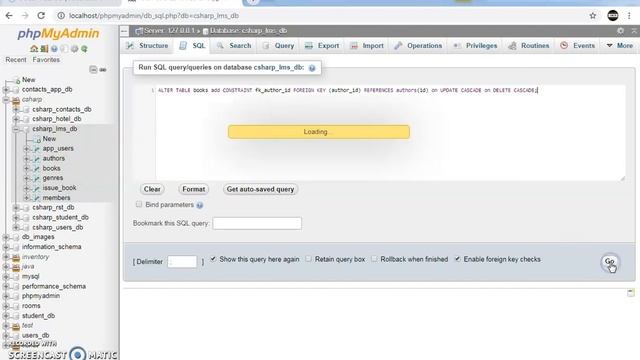
Task: Select csharp_users_db database
Action: tap(58, 227)
